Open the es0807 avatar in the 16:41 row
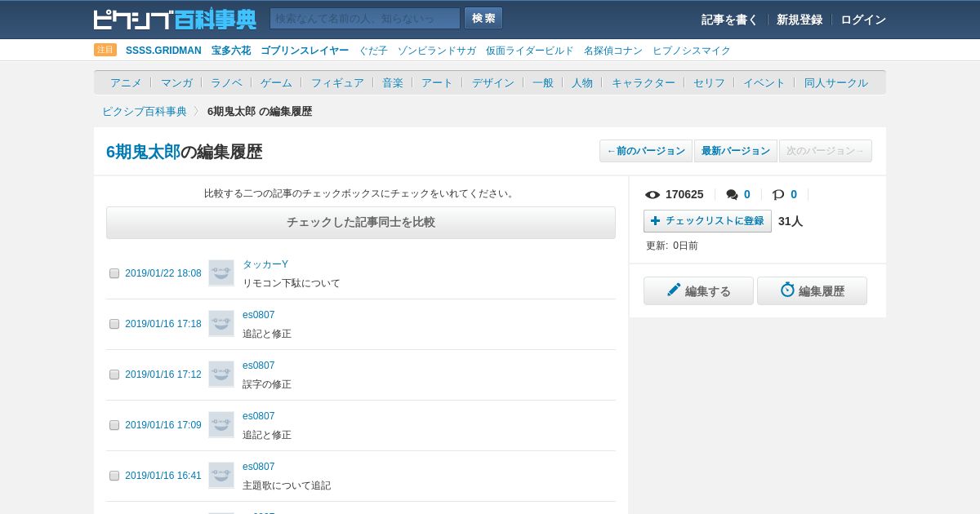The width and height of the screenshot is (980, 514). pos(221,475)
